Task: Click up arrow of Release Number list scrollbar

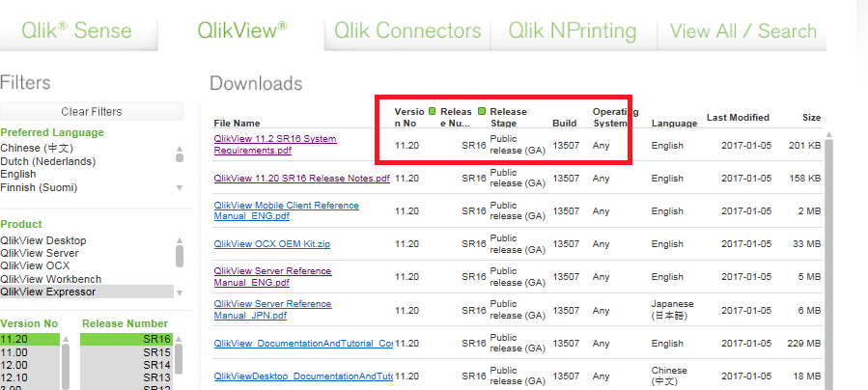Action: [179, 339]
